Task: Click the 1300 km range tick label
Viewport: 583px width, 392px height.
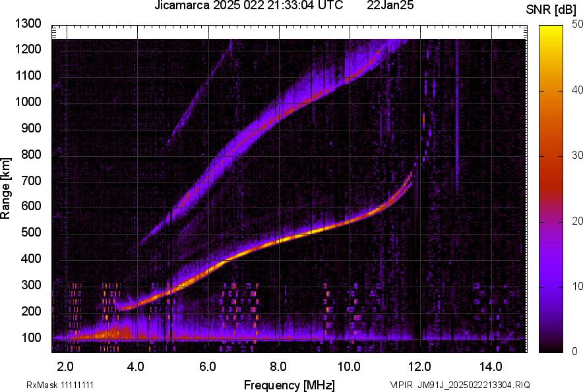Action: click(28, 24)
